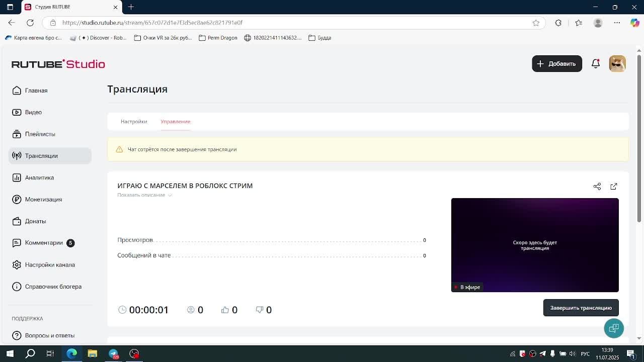
Task: Click the browser address bar URL
Action: 152,23
